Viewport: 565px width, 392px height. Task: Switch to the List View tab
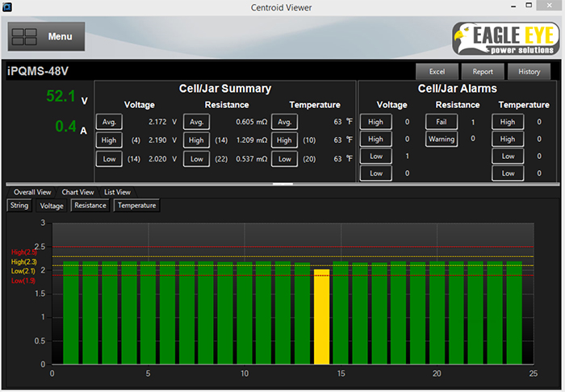pyautogui.click(x=117, y=192)
